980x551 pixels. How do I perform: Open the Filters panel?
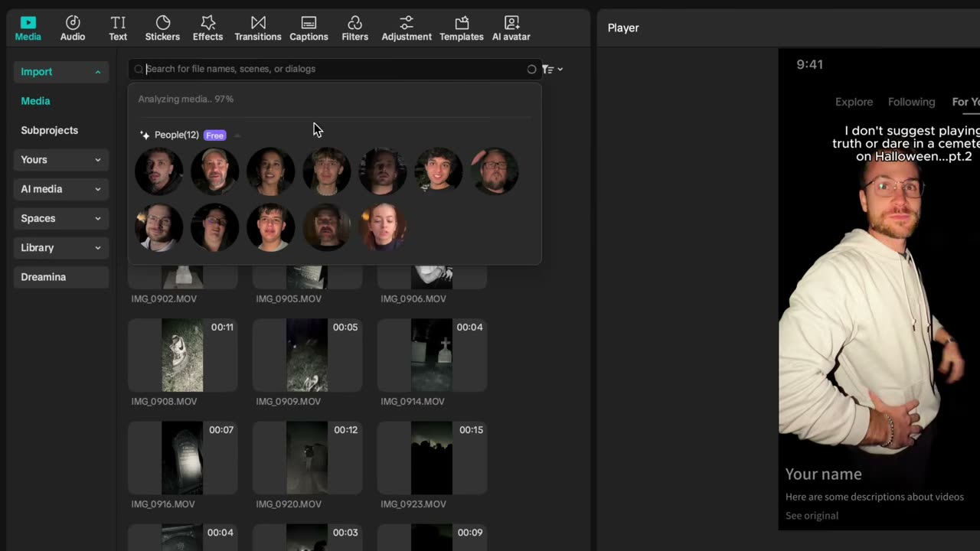coord(354,28)
